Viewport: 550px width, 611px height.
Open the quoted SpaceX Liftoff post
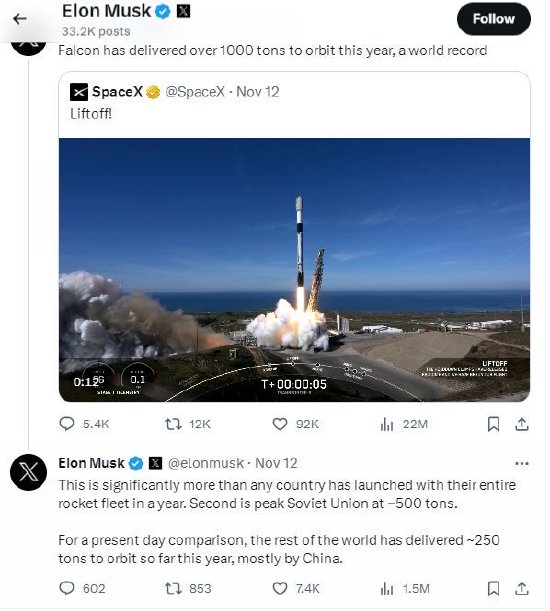pyautogui.click(x=294, y=105)
